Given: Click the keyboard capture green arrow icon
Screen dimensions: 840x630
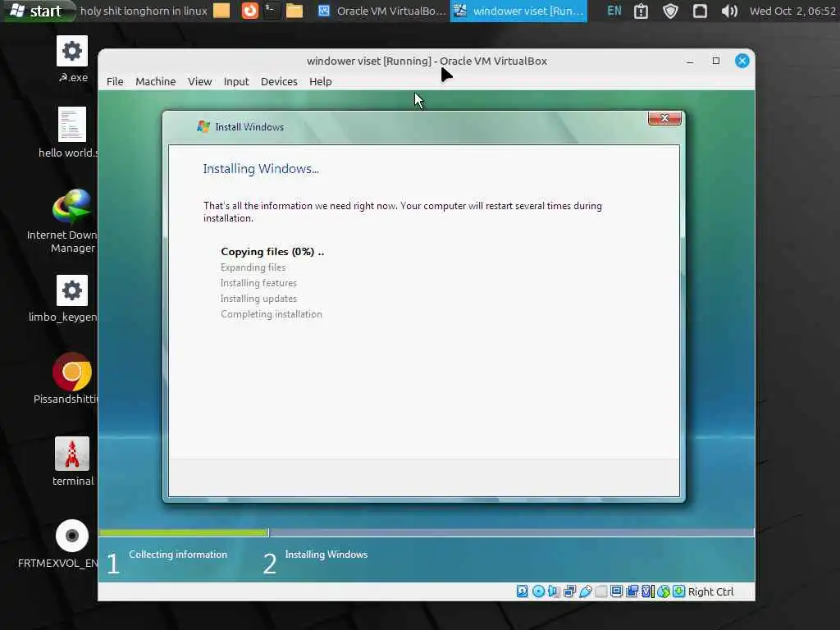Looking at the screenshot, I should coord(678,591).
